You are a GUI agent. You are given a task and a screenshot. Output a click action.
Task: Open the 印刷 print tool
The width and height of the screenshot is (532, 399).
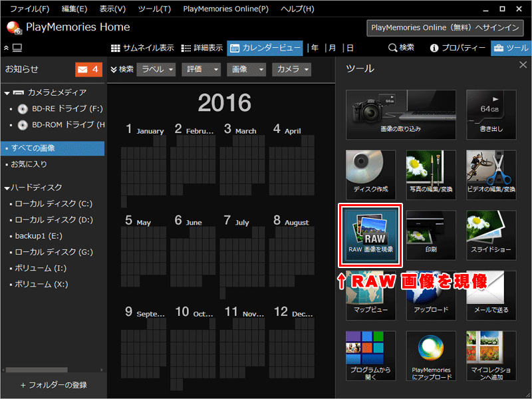431,235
